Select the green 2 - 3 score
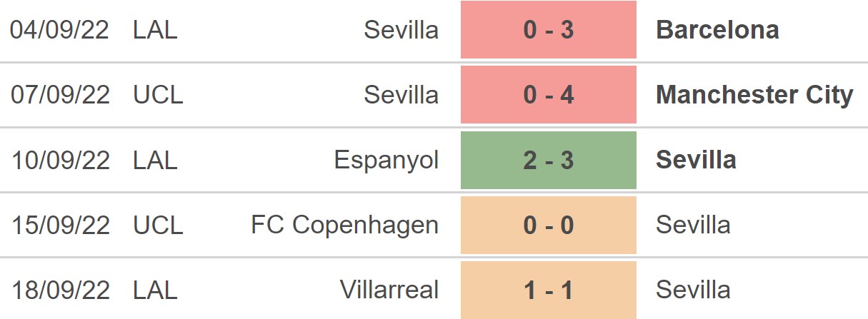 pyautogui.click(x=548, y=160)
